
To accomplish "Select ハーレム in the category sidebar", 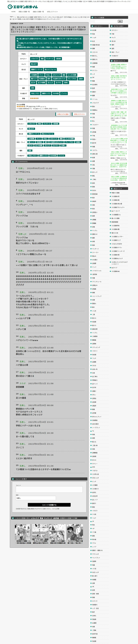I will point(95,99).
